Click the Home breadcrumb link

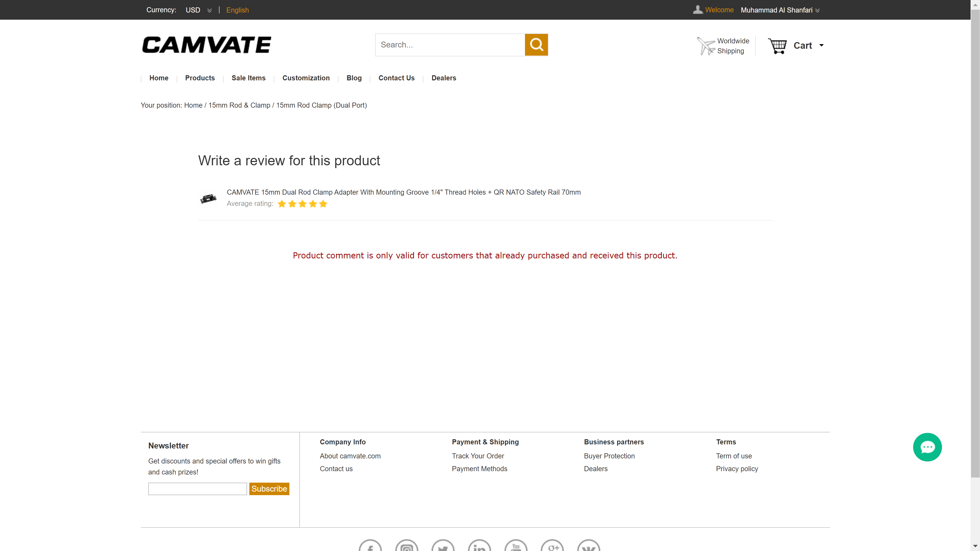(193, 105)
